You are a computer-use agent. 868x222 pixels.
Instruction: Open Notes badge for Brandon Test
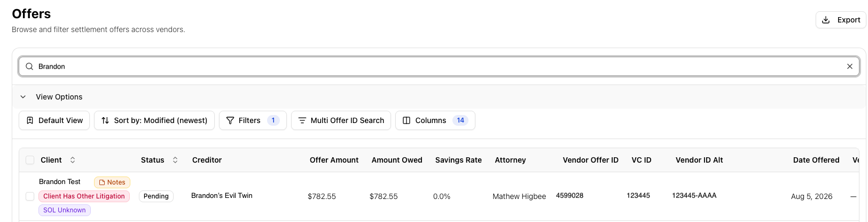click(x=112, y=182)
